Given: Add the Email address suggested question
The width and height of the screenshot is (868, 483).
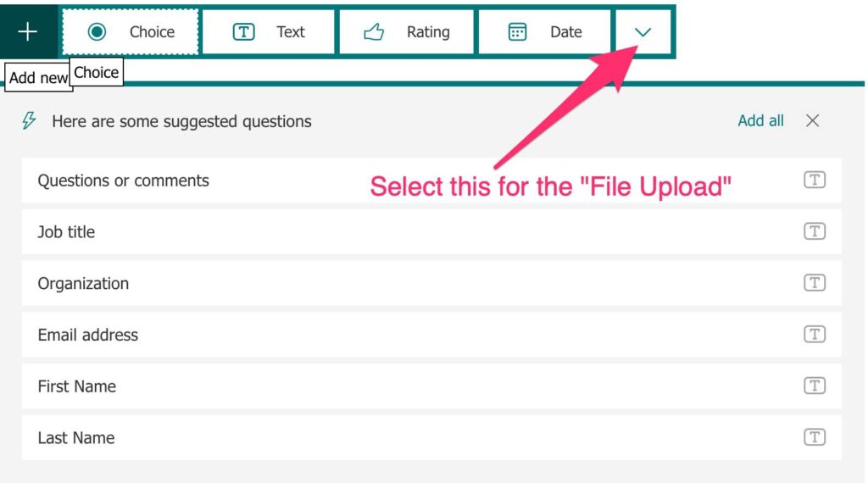Looking at the screenshot, I should coord(431,335).
